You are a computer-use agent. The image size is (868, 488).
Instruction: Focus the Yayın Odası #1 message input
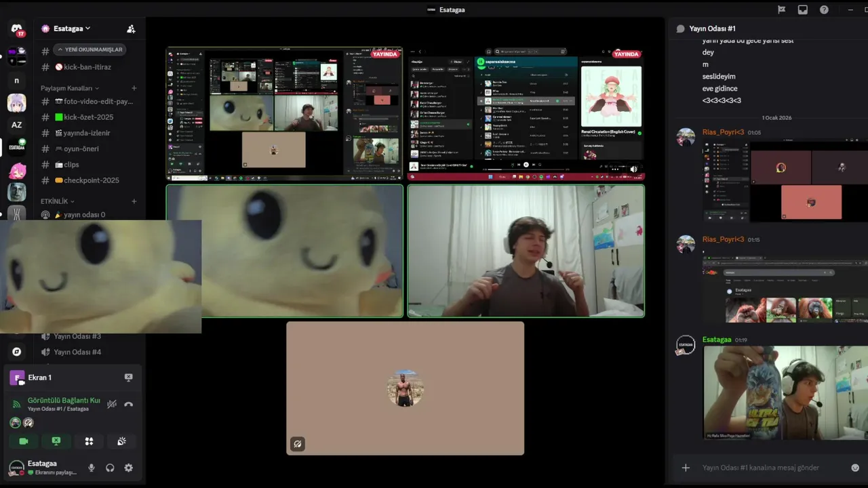pyautogui.click(x=772, y=468)
